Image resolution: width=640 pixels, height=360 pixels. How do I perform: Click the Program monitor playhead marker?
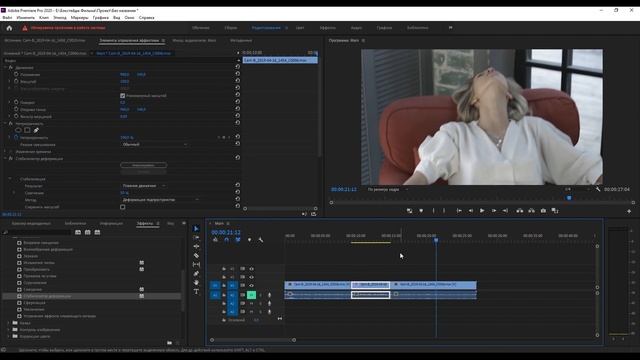coord(569,198)
